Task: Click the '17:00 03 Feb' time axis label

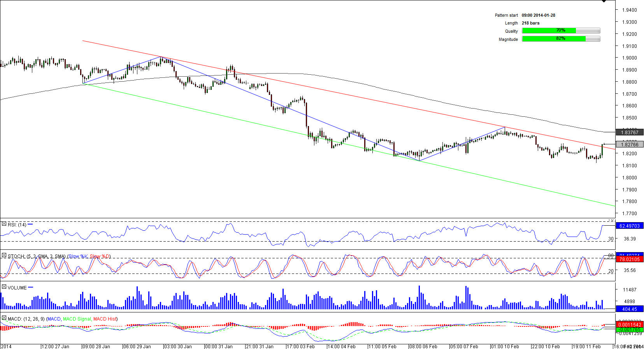Action: click(300, 346)
